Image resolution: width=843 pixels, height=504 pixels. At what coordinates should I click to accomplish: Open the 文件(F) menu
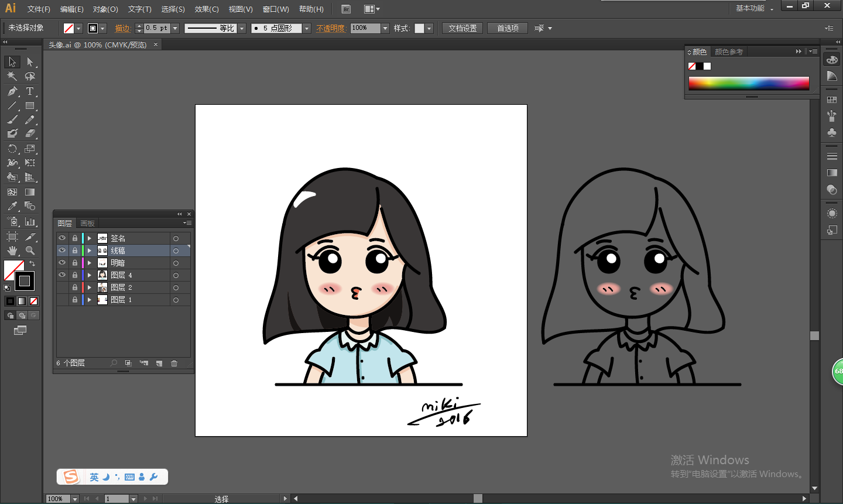(39, 9)
